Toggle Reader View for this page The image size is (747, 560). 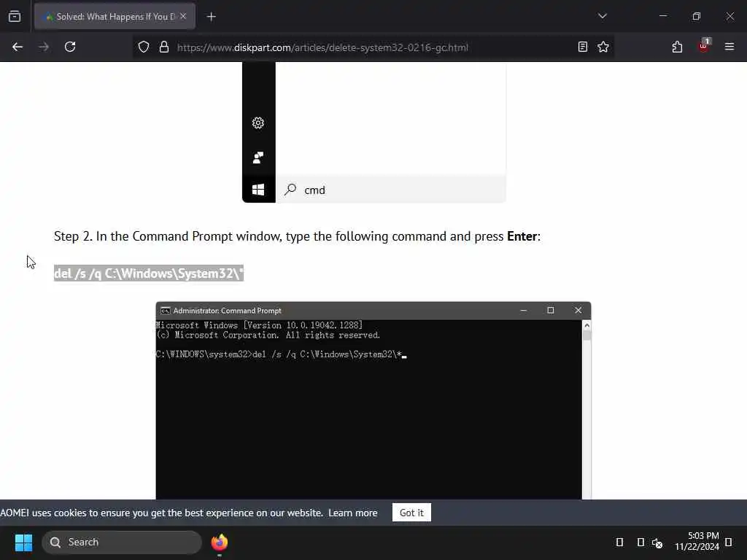[582, 47]
